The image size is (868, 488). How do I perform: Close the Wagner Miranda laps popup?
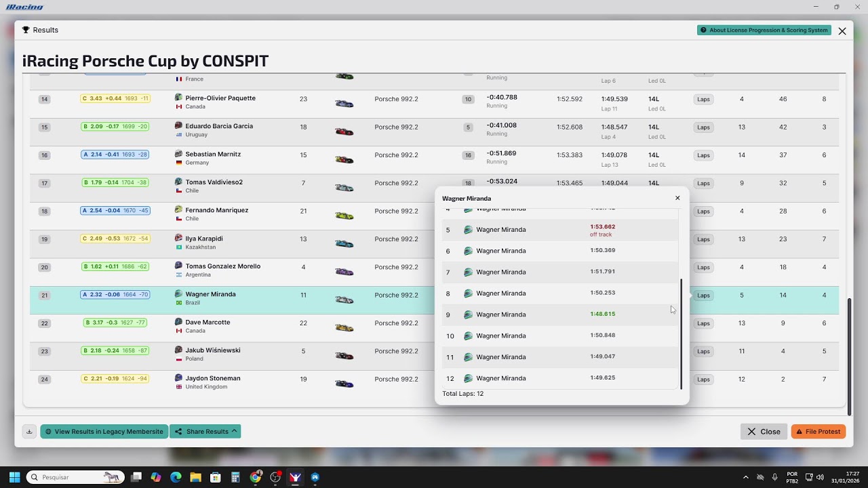pyautogui.click(x=677, y=199)
